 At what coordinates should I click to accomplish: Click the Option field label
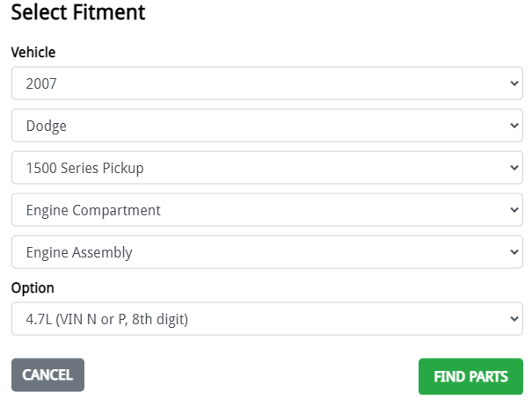(33, 288)
